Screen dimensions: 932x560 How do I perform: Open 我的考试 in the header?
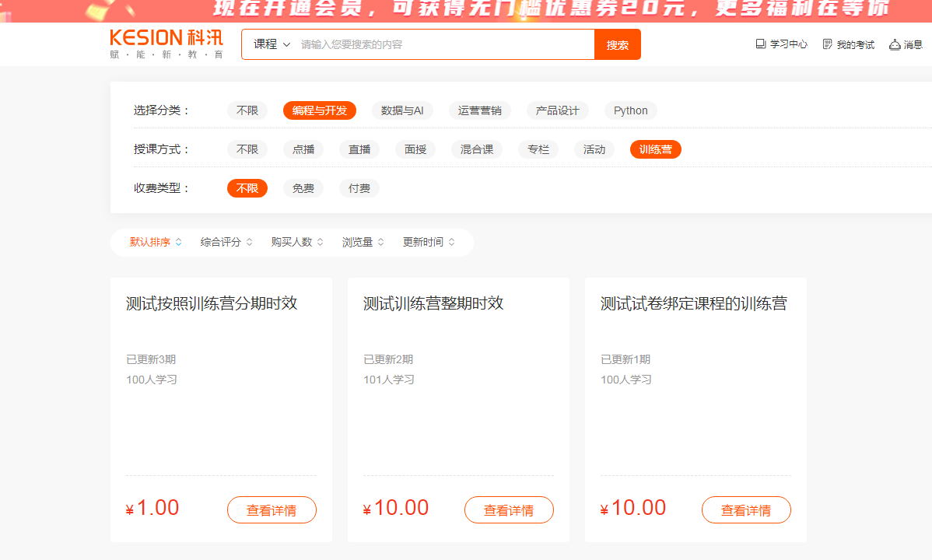tap(849, 44)
